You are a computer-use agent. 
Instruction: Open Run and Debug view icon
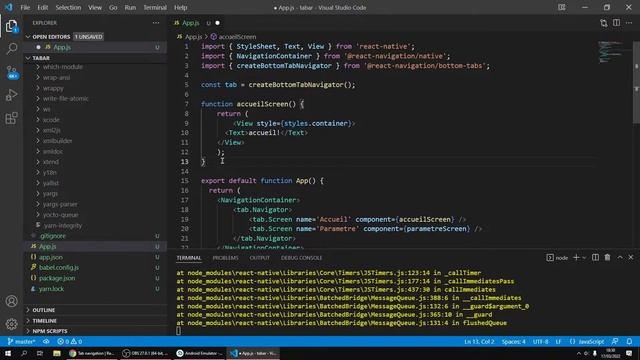pos(11,95)
